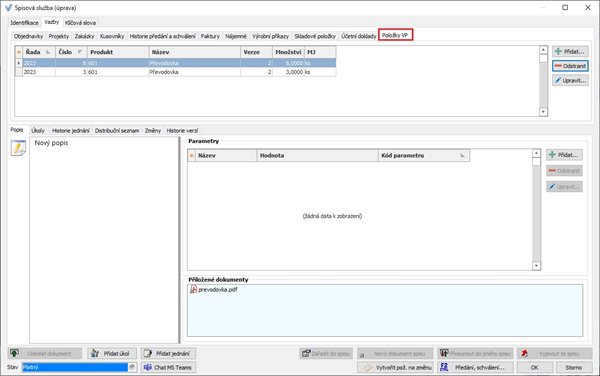This screenshot has width=600, height=376.
Task: Select the Faktury sub-tab
Action: tap(210, 36)
